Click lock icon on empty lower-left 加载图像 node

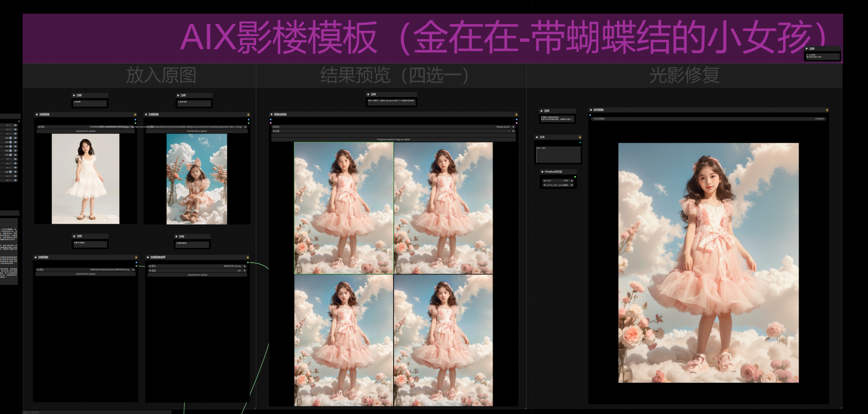(136, 257)
